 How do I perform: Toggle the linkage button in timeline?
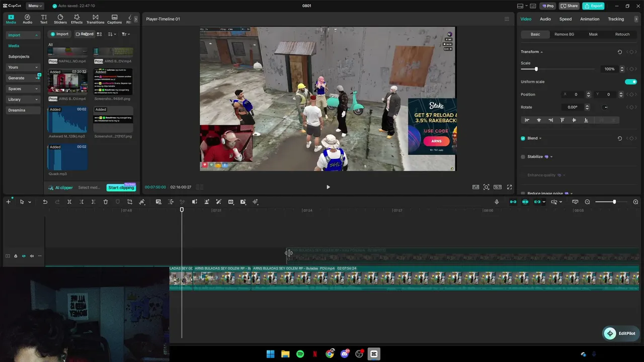click(x=537, y=202)
